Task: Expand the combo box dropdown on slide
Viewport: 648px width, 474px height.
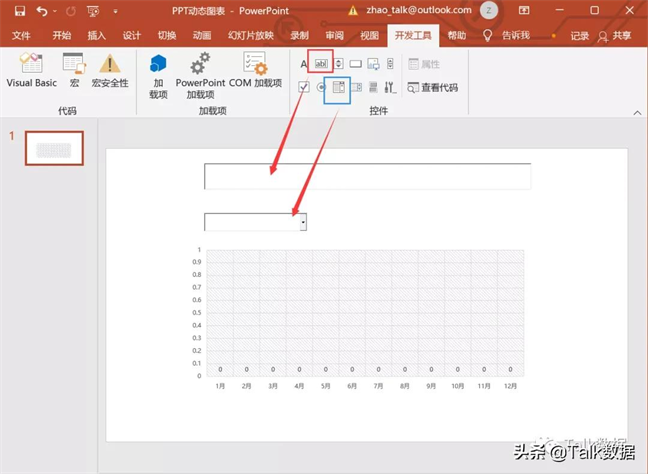Action: tap(303, 222)
